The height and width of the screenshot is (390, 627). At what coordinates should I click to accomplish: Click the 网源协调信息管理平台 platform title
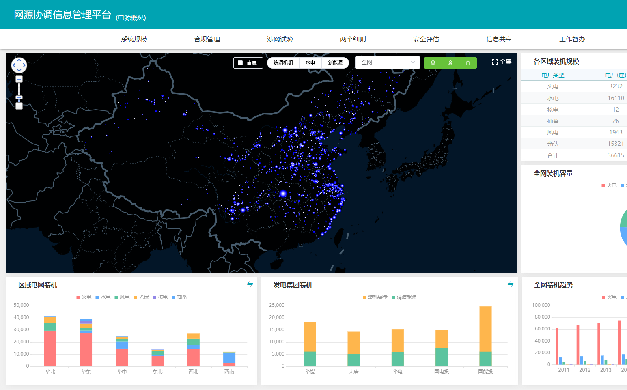[x=62, y=15]
